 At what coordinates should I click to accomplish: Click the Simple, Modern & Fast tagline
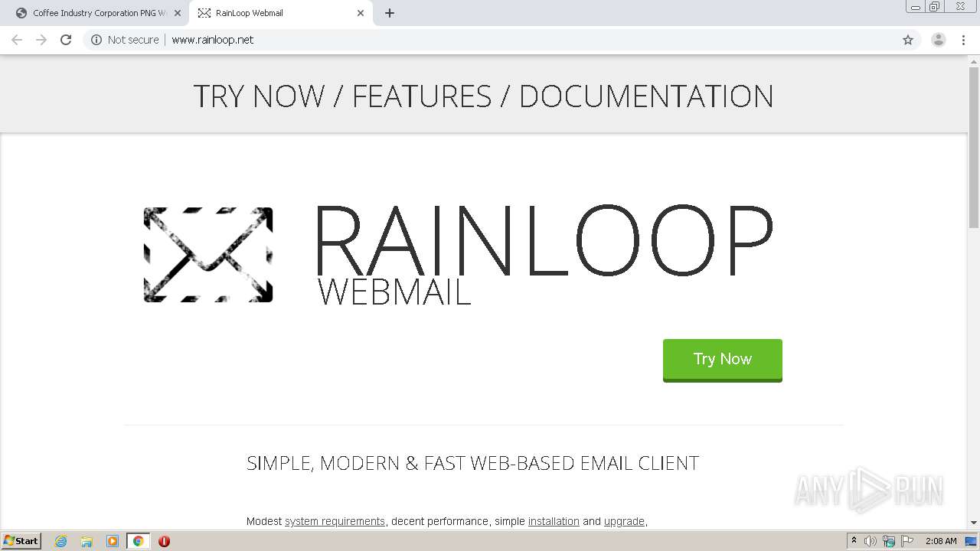pyautogui.click(x=472, y=463)
